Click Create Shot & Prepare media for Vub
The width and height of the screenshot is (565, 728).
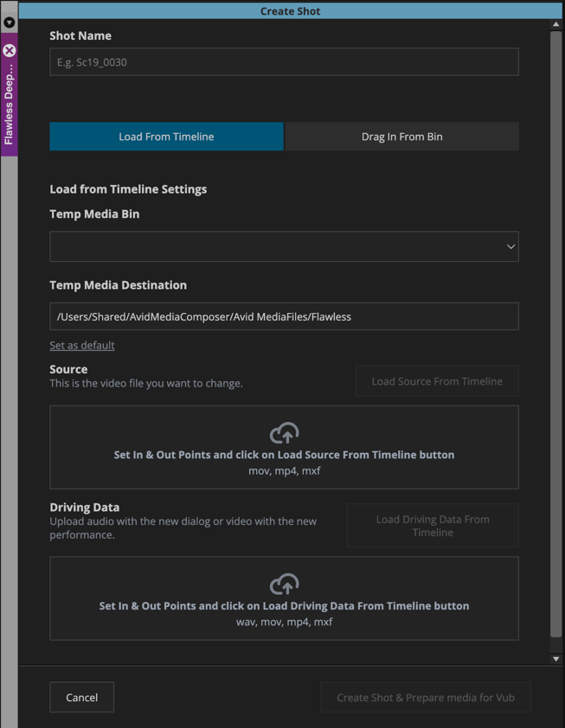click(x=425, y=697)
